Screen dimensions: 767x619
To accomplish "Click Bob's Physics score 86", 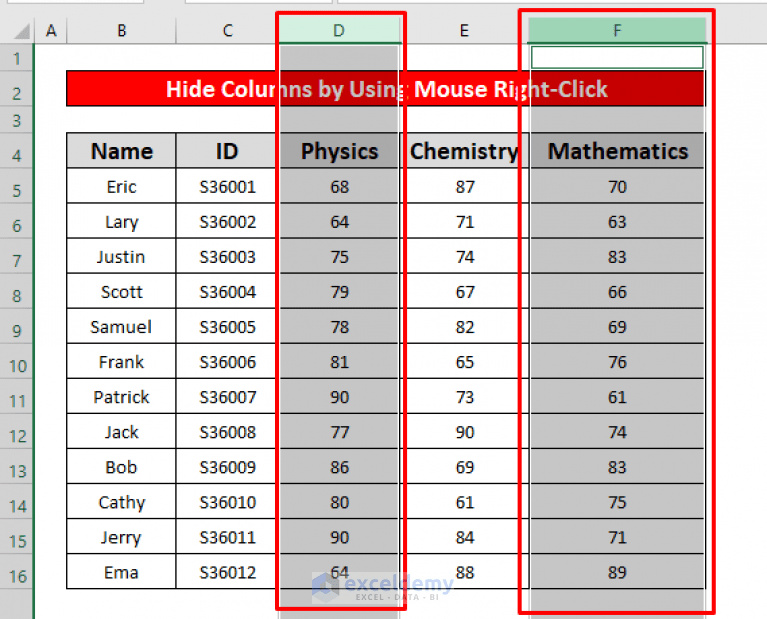I will coord(339,467).
